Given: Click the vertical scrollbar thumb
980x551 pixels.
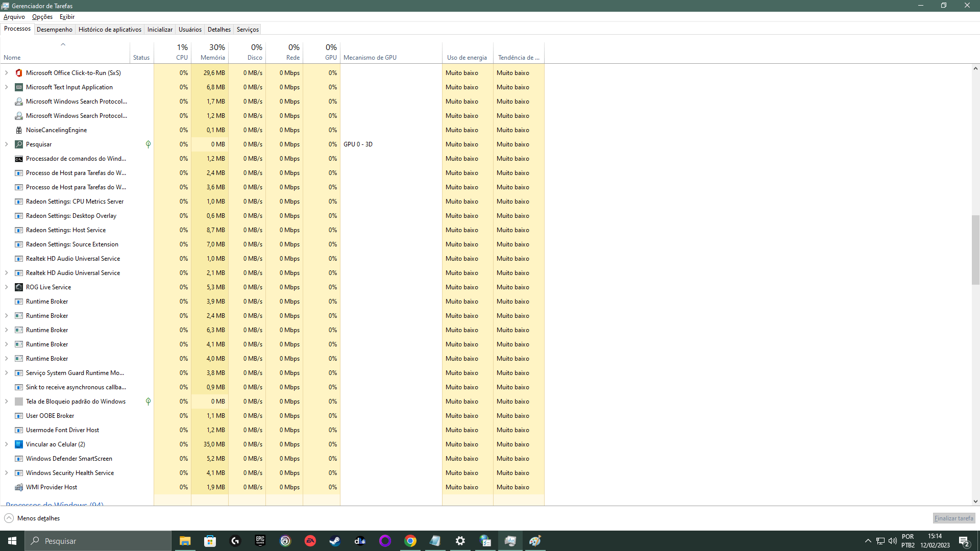Looking at the screenshot, I should [x=975, y=250].
